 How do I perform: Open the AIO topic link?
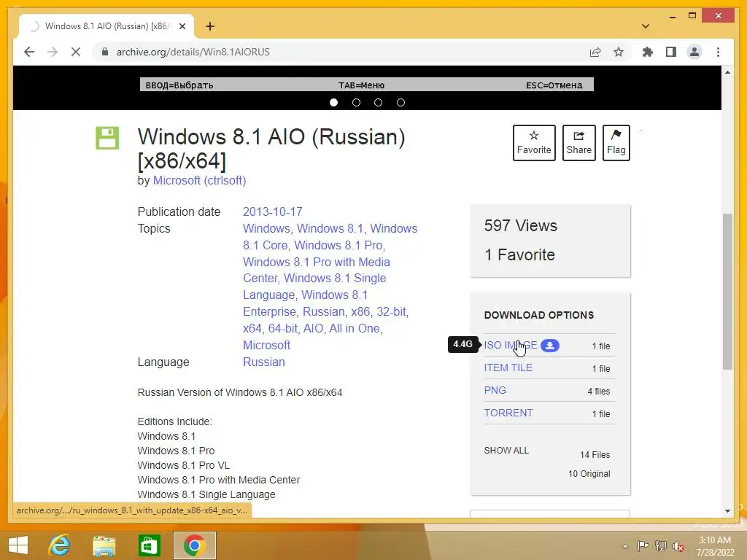[313, 329]
